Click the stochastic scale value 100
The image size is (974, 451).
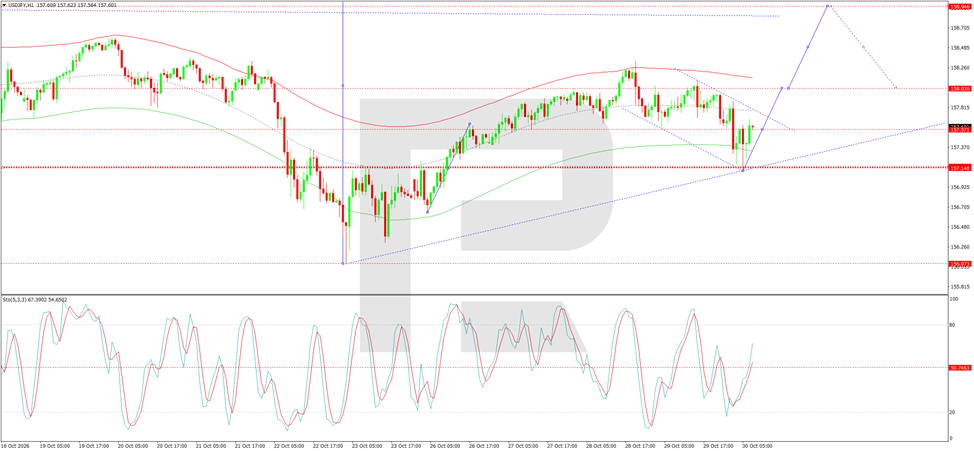954,299
